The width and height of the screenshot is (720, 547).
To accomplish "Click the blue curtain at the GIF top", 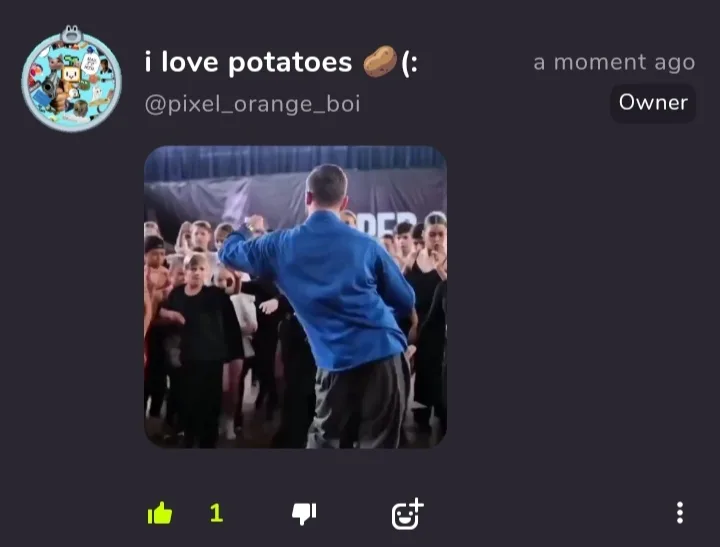I will tap(296, 163).
